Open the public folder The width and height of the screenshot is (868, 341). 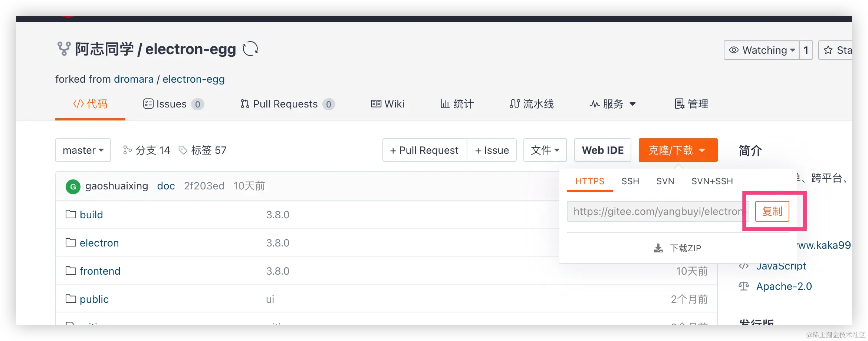[x=94, y=299]
